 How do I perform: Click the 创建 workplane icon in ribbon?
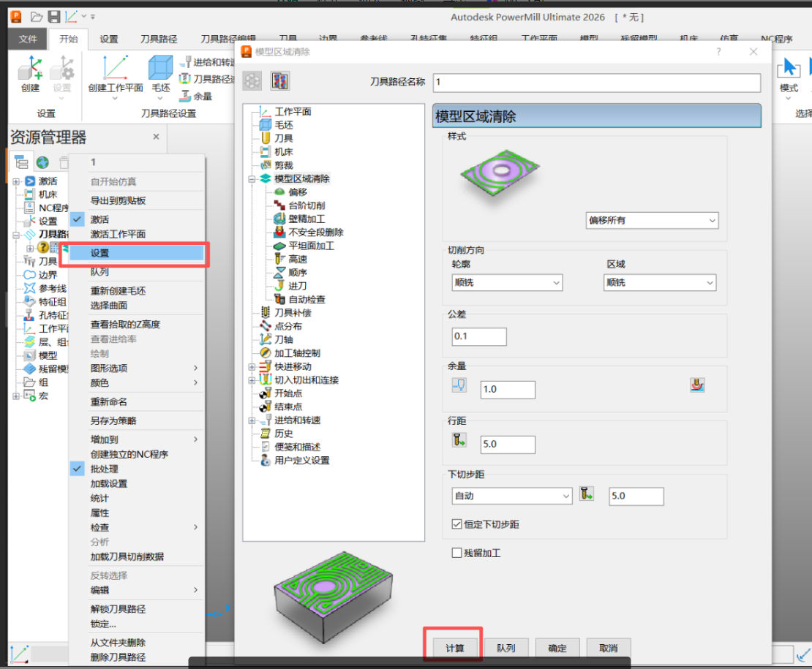[30, 68]
